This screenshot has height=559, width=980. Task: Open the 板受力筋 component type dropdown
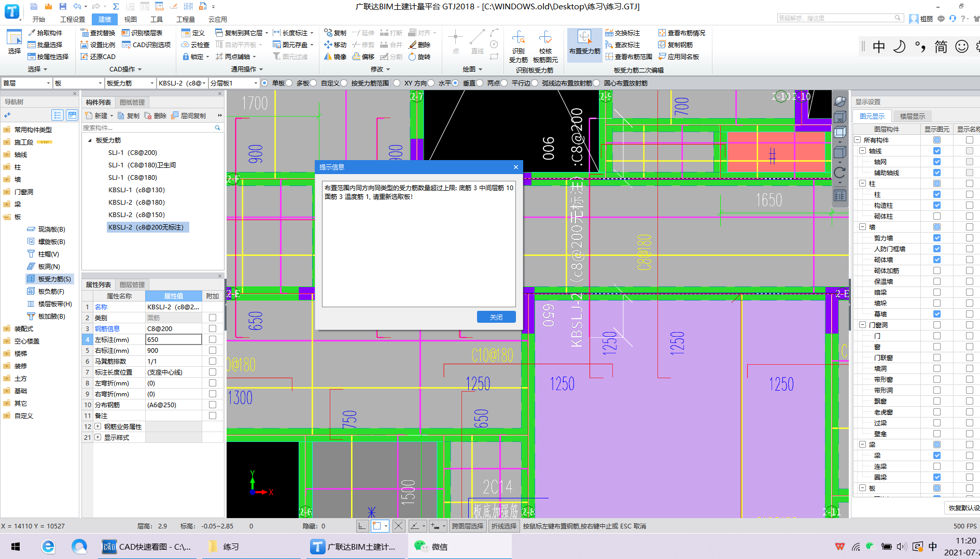point(130,83)
